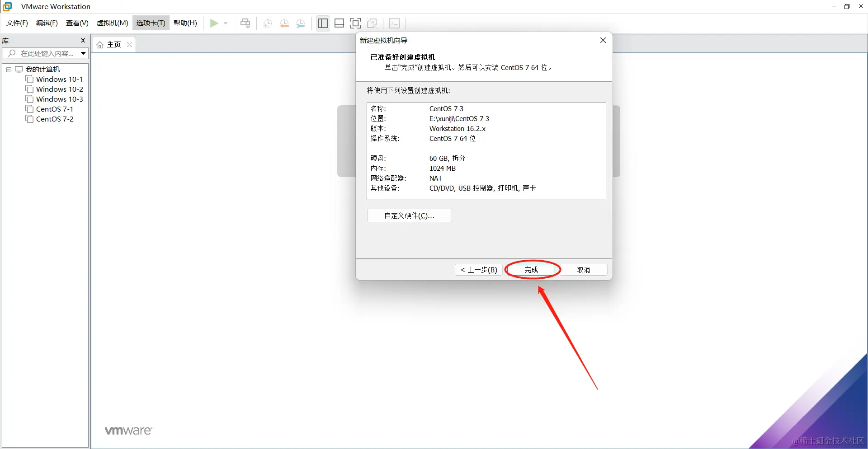Toggle the thumbnail bar icon

(x=340, y=23)
